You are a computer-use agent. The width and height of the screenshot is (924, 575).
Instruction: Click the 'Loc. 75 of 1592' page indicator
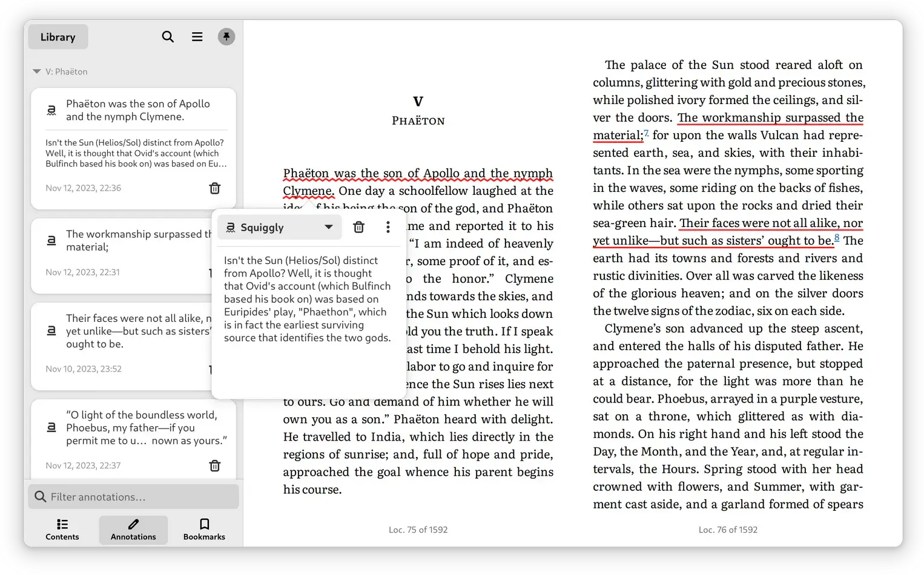418,530
